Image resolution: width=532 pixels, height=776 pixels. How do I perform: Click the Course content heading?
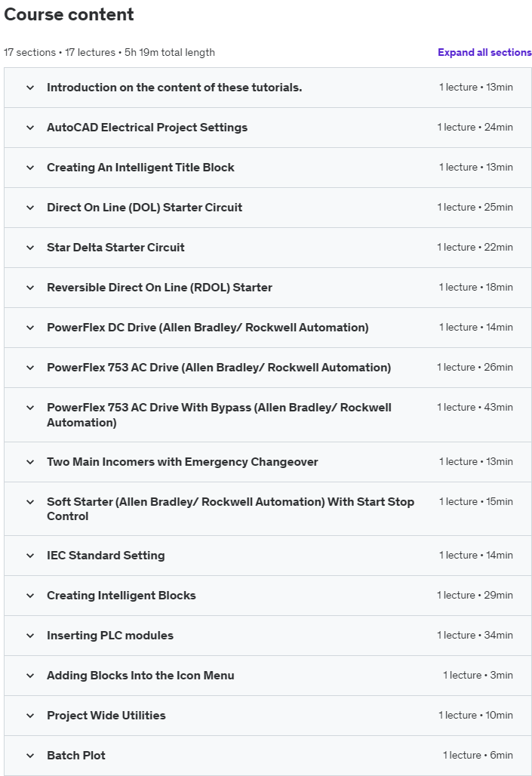point(69,14)
